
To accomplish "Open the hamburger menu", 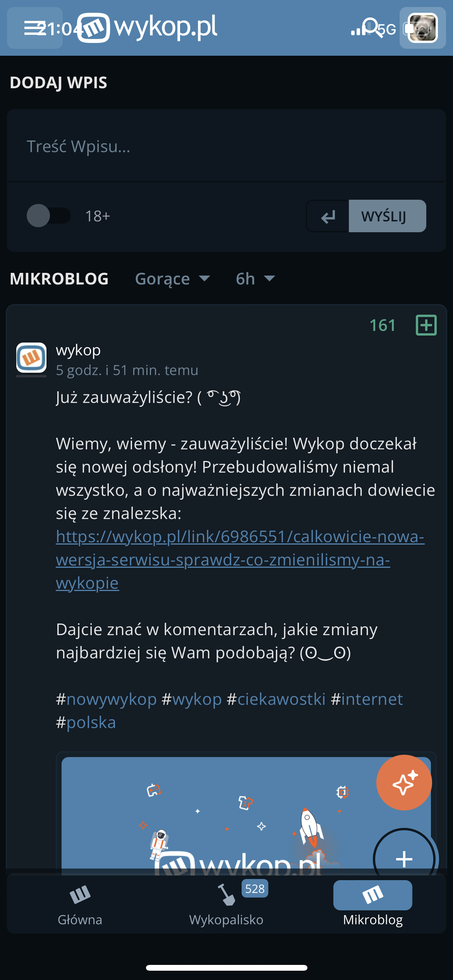I will point(34,28).
